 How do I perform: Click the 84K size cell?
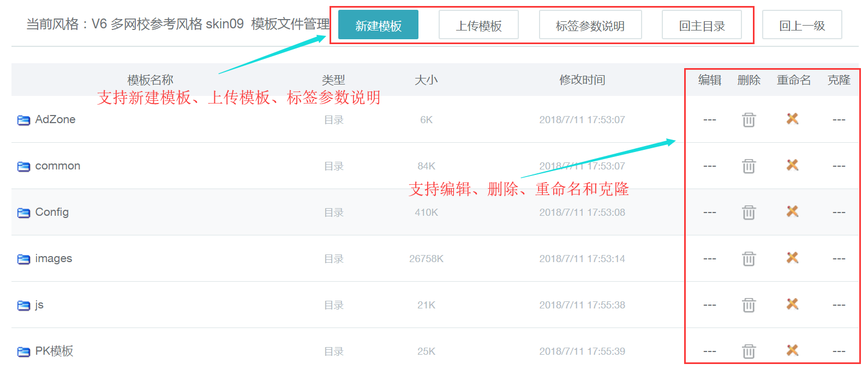(426, 166)
